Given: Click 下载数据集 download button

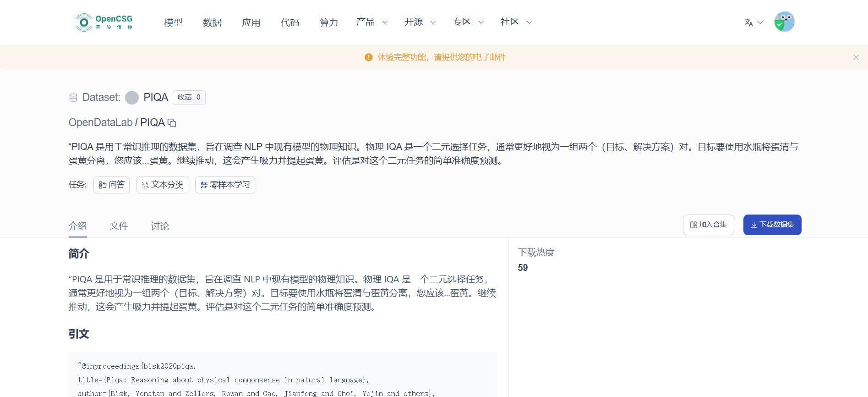Looking at the screenshot, I should (x=772, y=225).
